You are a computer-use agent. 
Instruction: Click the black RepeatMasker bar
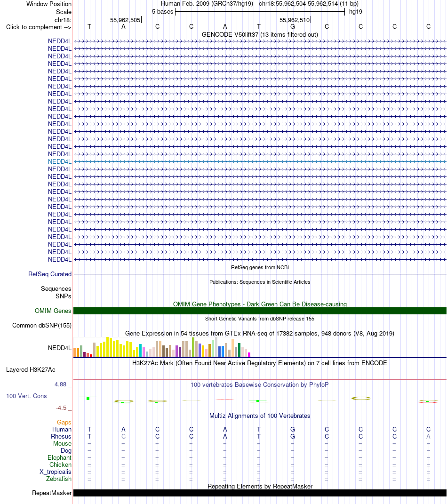pos(260,493)
